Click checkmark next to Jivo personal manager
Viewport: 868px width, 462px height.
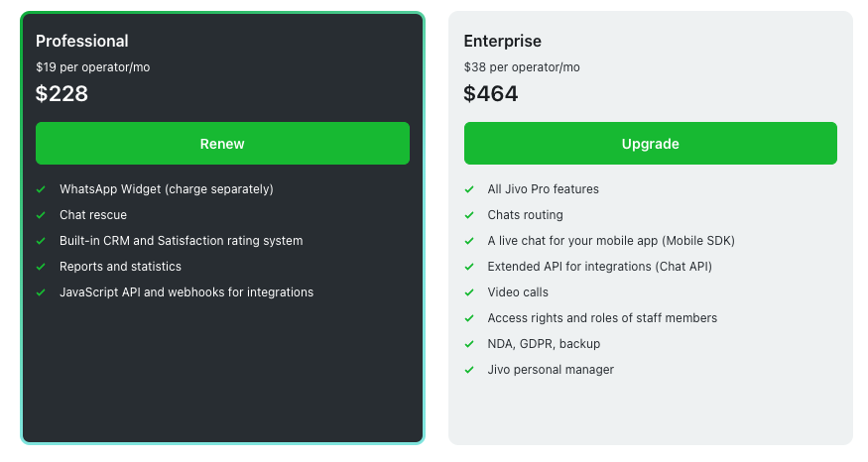pos(469,370)
